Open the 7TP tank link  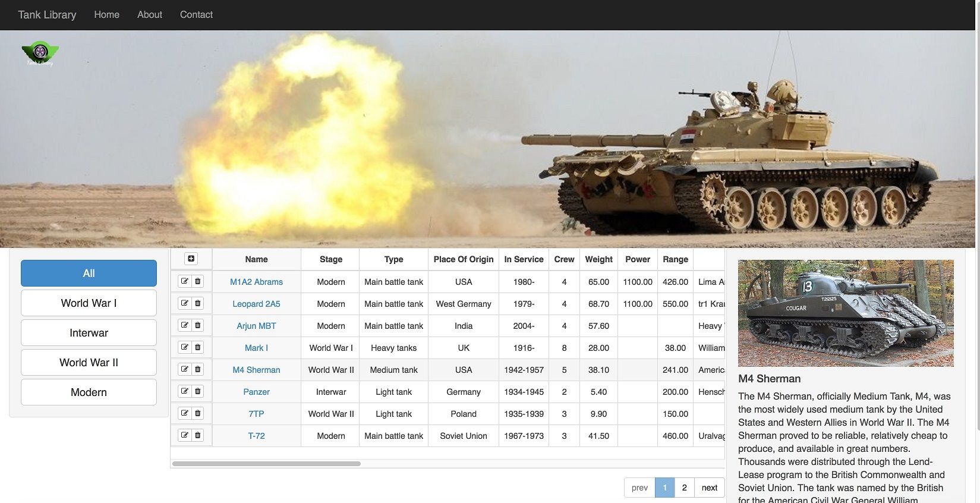pos(256,414)
